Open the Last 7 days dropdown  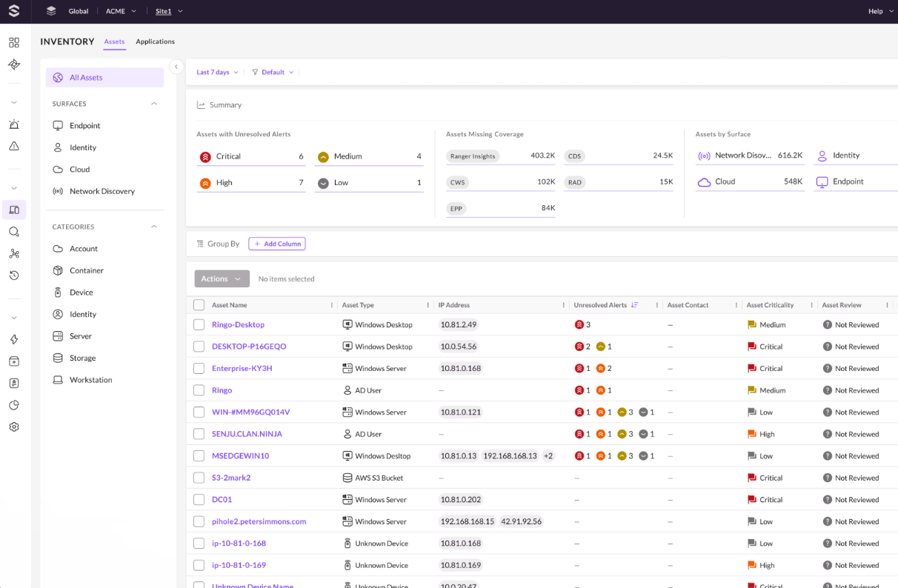click(x=217, y=73)
